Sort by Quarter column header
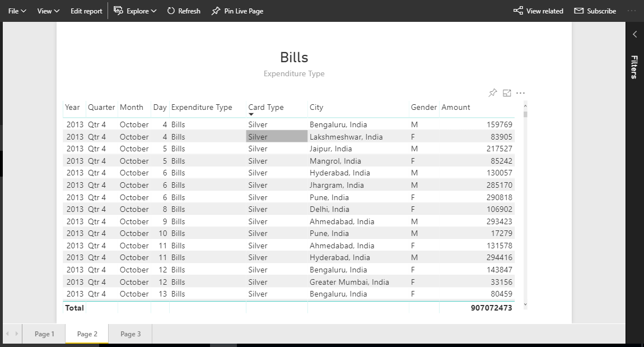 tap(101, 107)
